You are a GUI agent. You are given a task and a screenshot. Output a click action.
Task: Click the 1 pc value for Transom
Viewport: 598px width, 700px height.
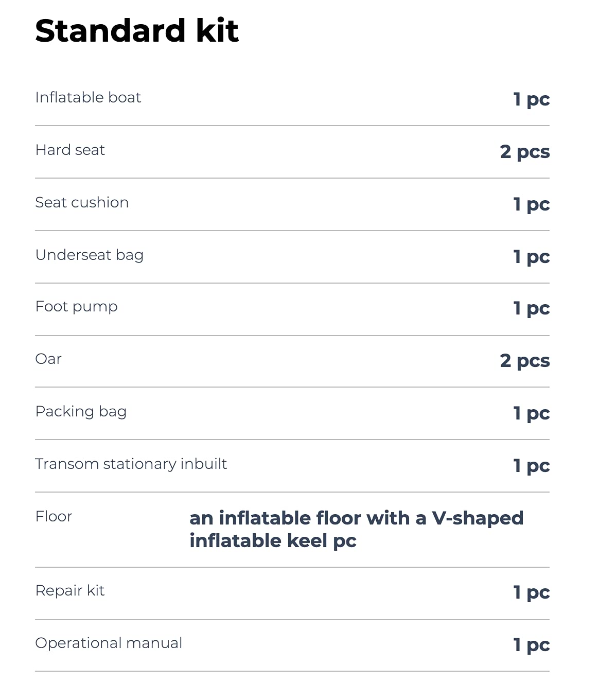pyautogui.click(x=532, y=466)
